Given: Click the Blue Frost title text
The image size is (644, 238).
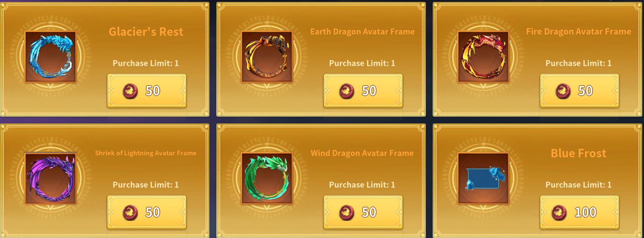Looking at the screenshot, I should point(579,153).
